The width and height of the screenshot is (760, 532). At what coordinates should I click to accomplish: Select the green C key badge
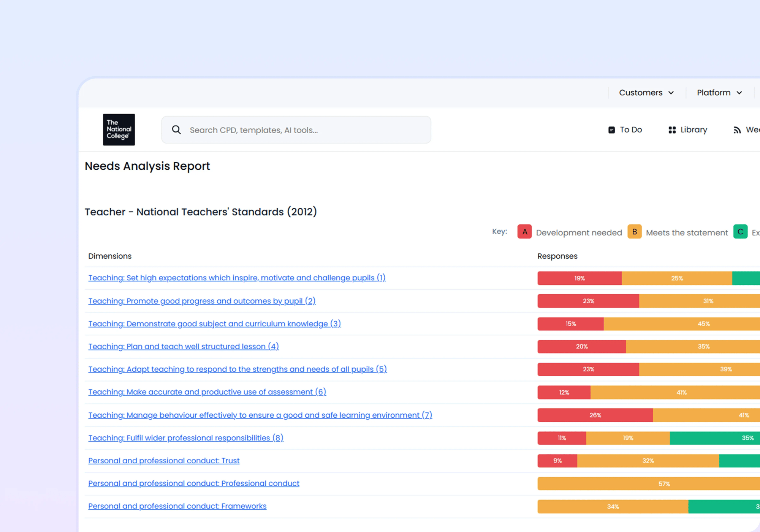pos(740,232)
